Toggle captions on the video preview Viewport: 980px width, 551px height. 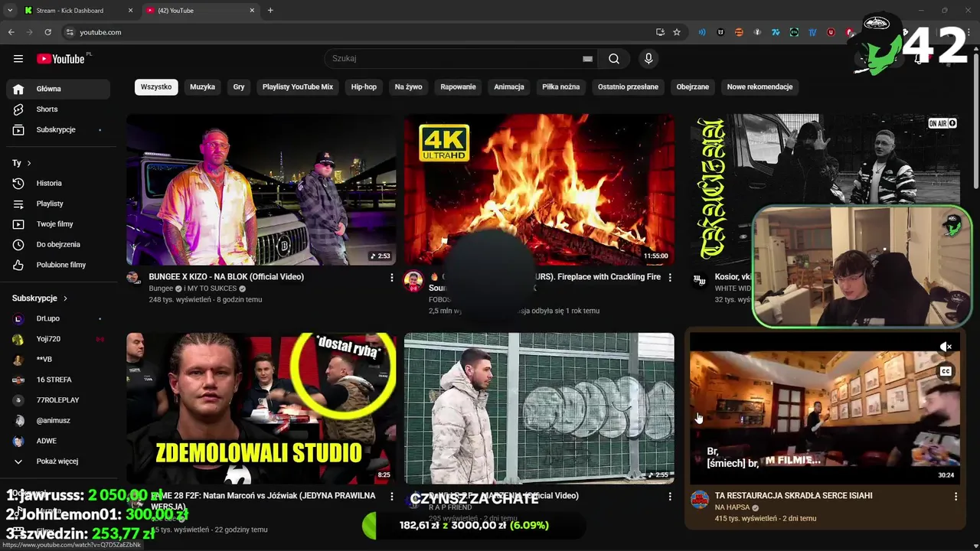point(946,372)
